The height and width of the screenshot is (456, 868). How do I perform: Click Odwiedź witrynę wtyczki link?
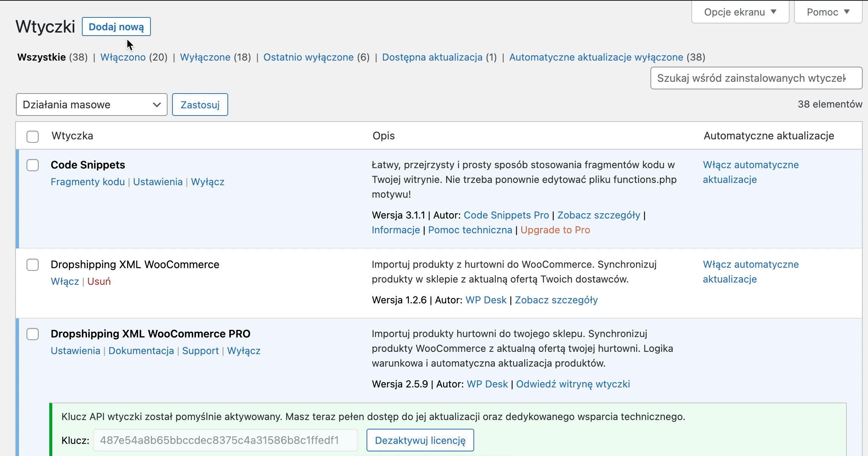pyautogui.click(x=573, y=384)
